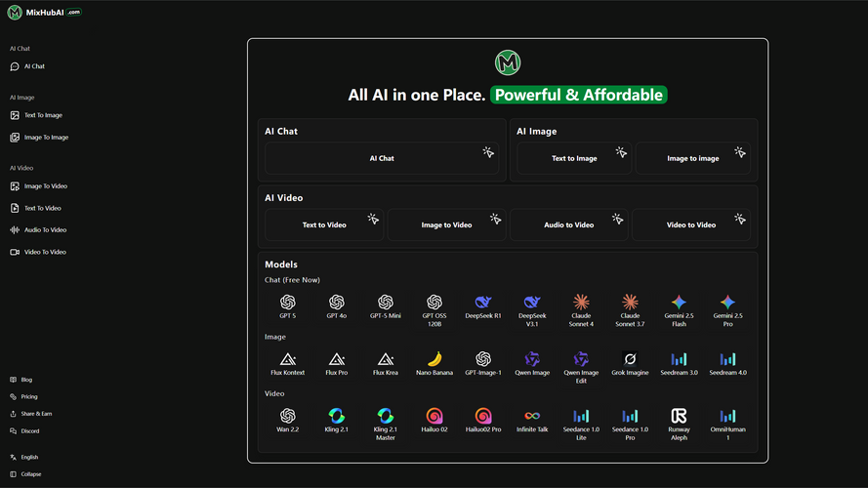Viewport: 868px width, 488px height.
Task: Select the Hailuo 02 video model
Action: pos(434,421)
